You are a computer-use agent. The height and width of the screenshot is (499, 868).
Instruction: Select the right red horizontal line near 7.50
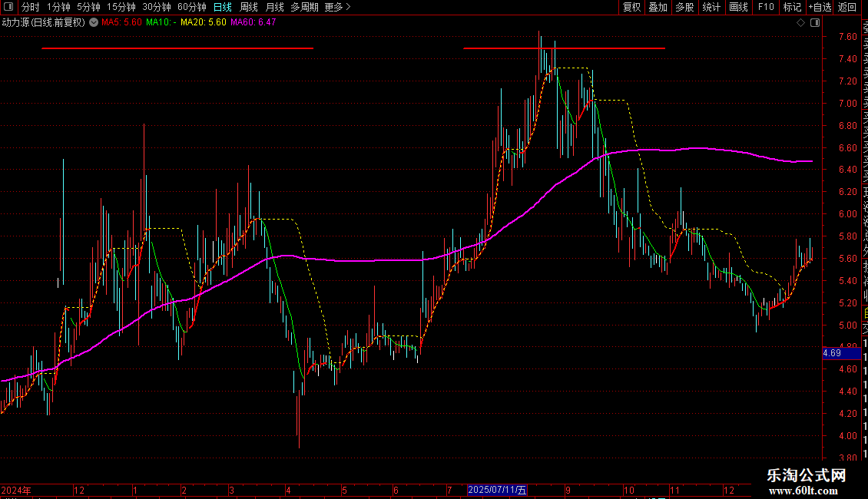tap(564, 48)
